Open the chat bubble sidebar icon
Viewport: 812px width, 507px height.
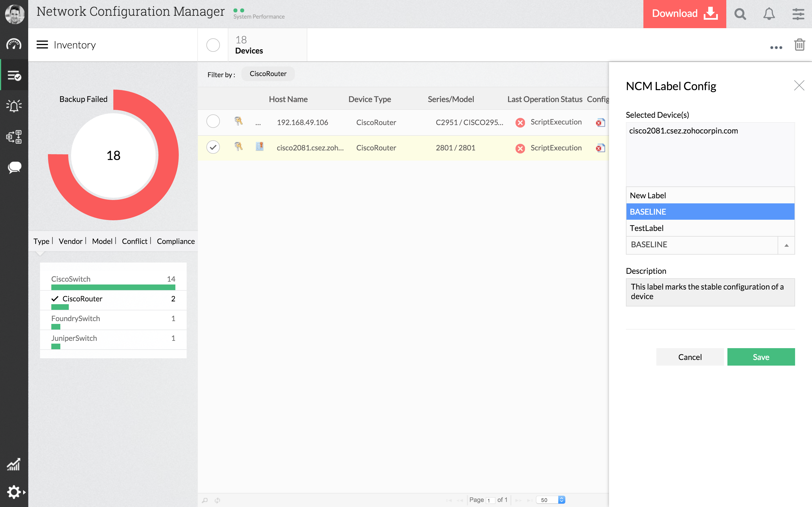coord(14,167)
